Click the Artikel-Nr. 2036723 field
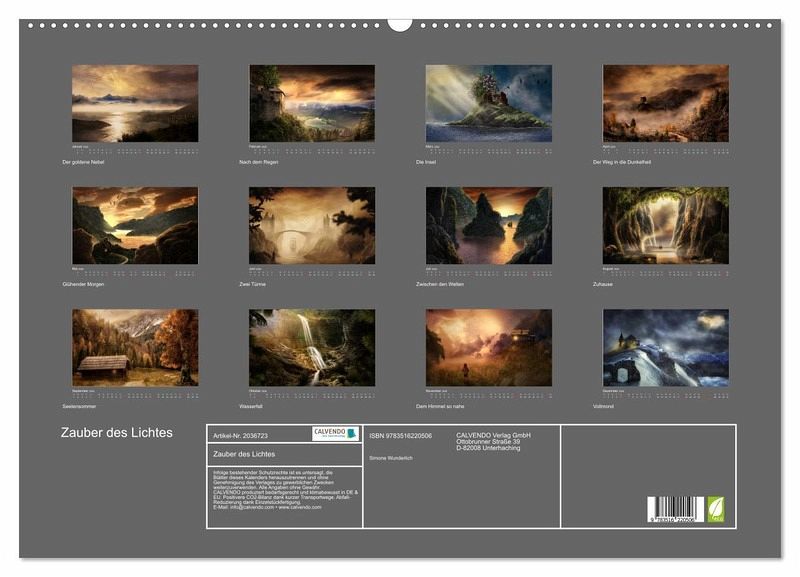Screen dimensions: 800x577 point(240,435)
